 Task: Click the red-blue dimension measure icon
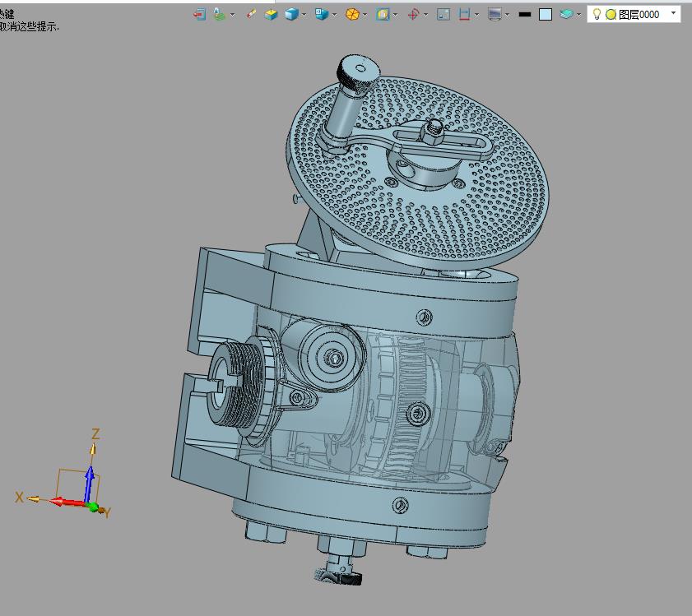click(x=464, y=15)
